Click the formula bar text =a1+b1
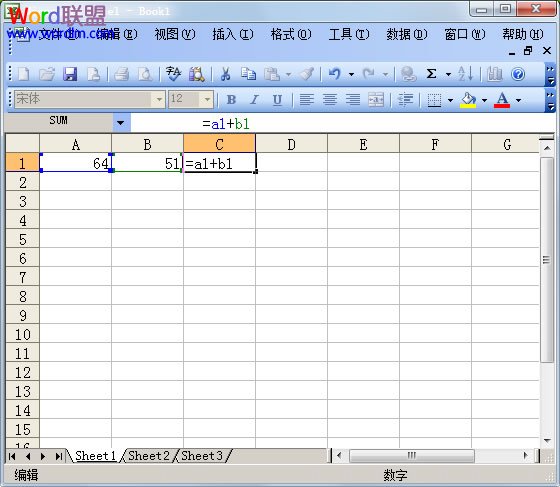The height and width of the screenshot is (487, 560). click(226, 124)
